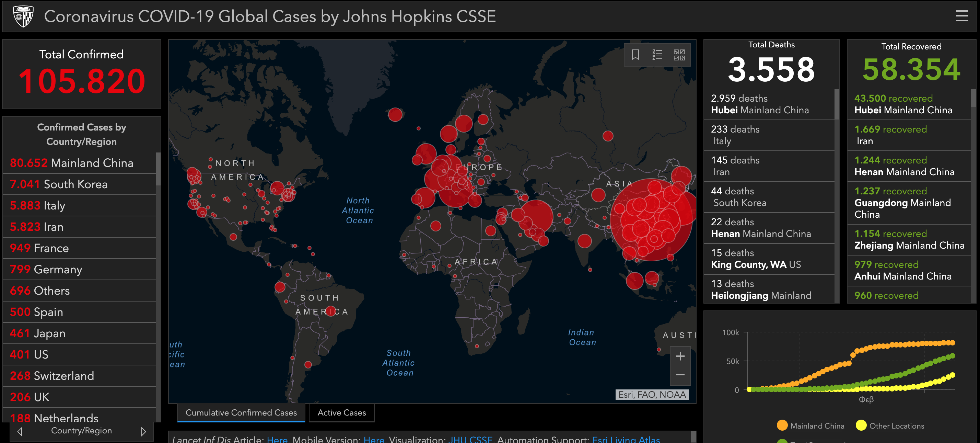
Task: Zoom out with the map minus button
Action: click(680, 375)
